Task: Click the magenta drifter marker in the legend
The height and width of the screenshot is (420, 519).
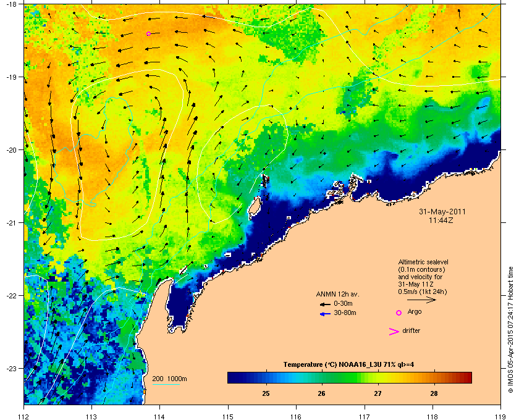Action: (x=394, y=332)
